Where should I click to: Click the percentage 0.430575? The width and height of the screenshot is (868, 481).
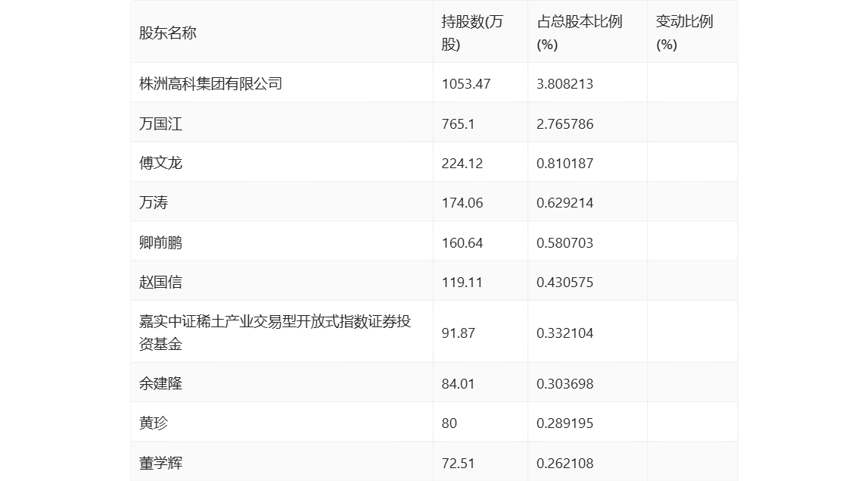point(565,282)
